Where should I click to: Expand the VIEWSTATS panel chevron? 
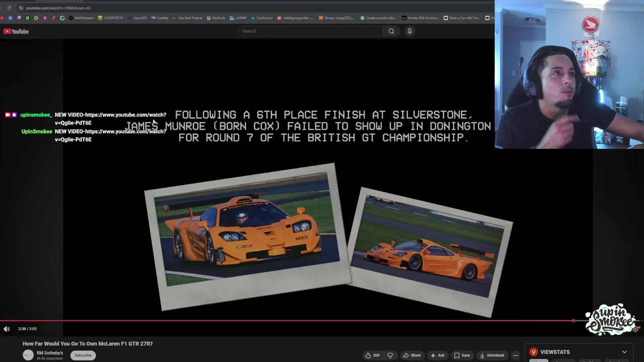[624, 352]
